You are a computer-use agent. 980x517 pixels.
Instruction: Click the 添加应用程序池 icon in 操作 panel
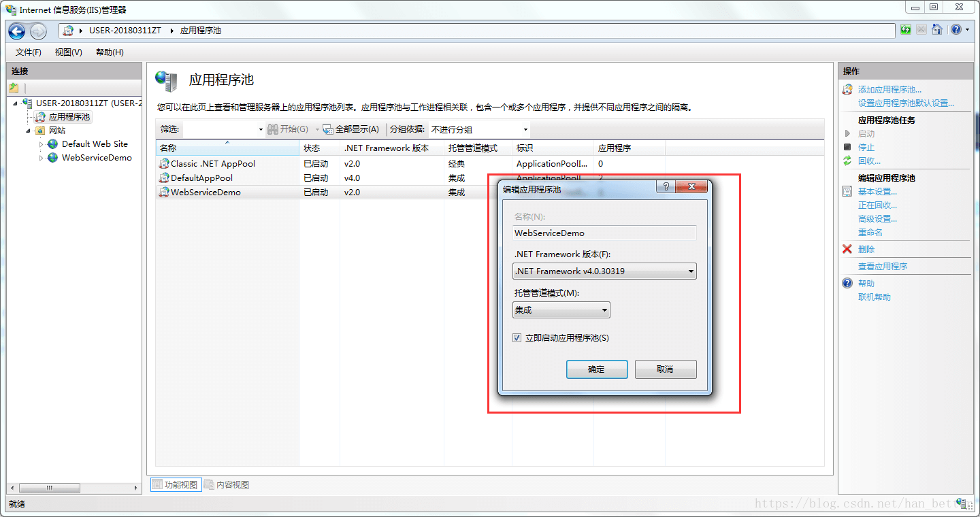847,89
